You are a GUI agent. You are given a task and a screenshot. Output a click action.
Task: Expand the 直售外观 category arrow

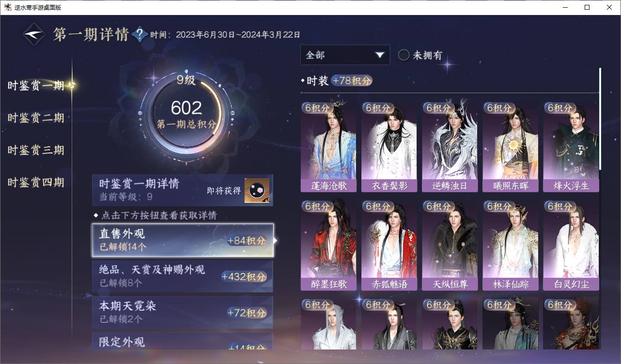(276, 240)
